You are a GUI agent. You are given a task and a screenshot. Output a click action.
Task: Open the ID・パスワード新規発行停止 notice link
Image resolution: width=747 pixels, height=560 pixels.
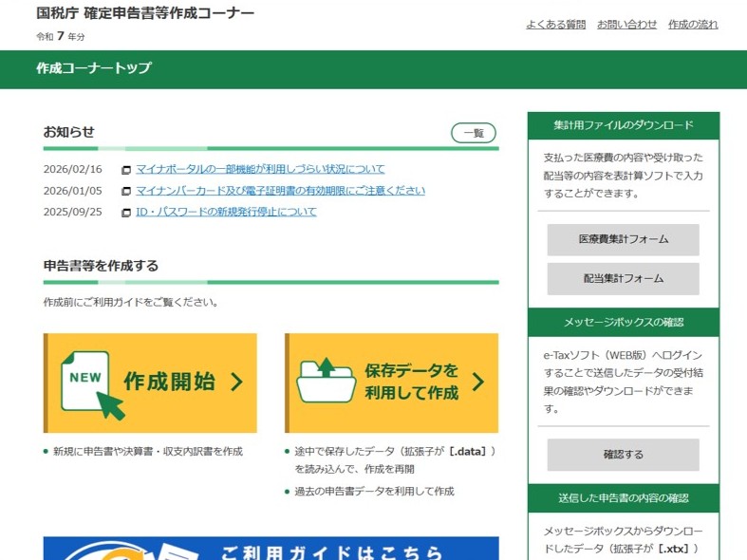pyautogui.click(x=226, y=212)
